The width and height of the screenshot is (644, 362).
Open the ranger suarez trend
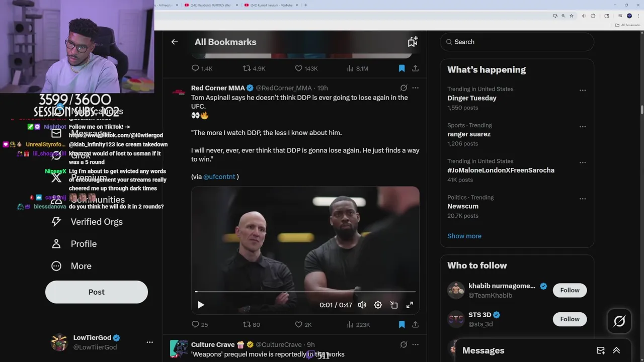coord(469,134)
